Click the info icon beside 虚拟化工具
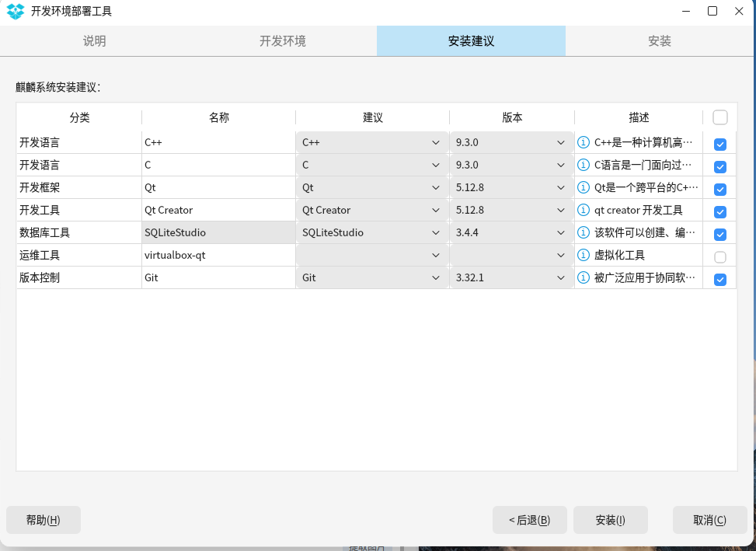Screen dimensions: 756x551 pos(584,255)
